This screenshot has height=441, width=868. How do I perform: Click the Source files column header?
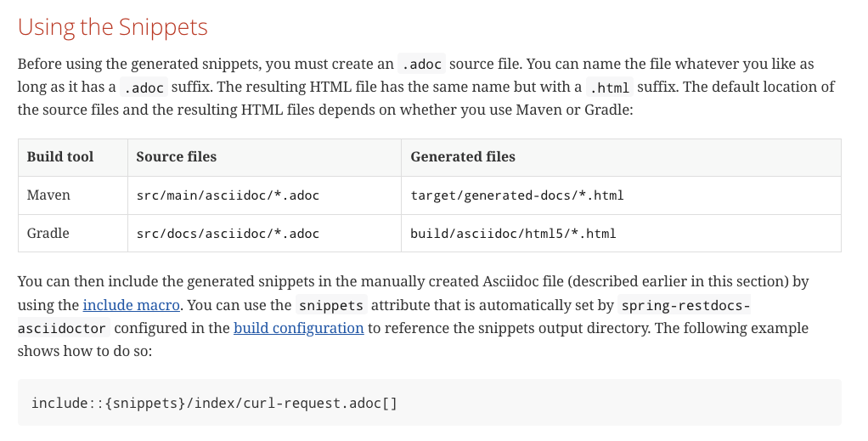(177, 157)
